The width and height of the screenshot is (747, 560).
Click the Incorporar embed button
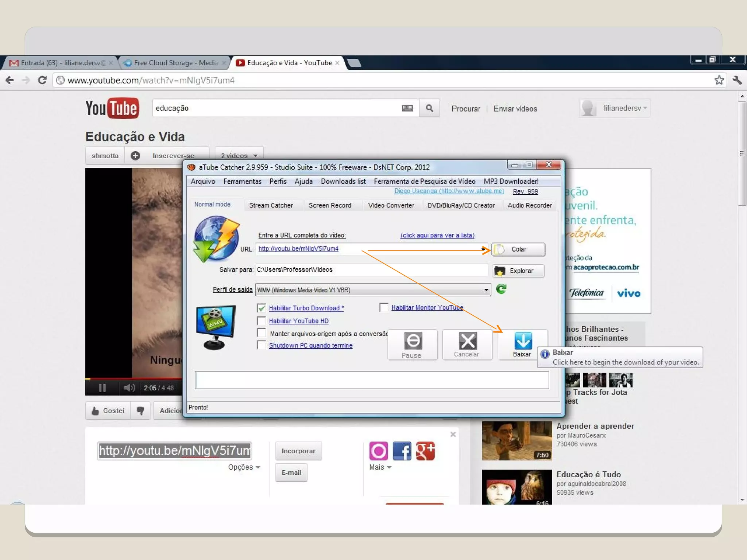point(298,451)
